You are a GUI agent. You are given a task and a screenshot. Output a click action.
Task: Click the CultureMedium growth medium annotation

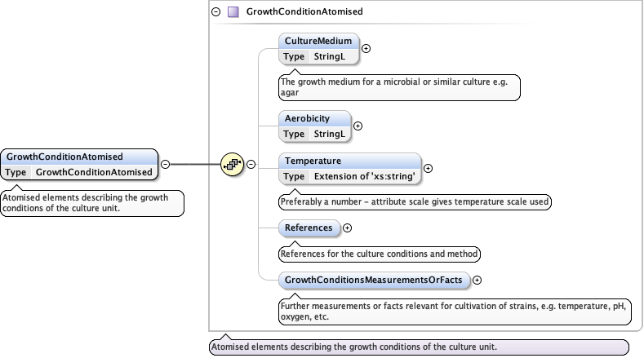(399, 87)
